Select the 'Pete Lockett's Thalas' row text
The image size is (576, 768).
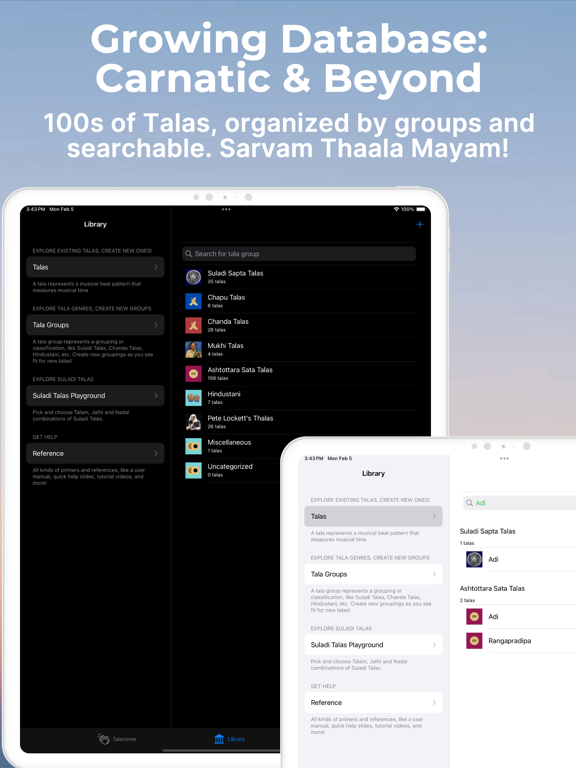pyautogui.click(x=240, y=418)
